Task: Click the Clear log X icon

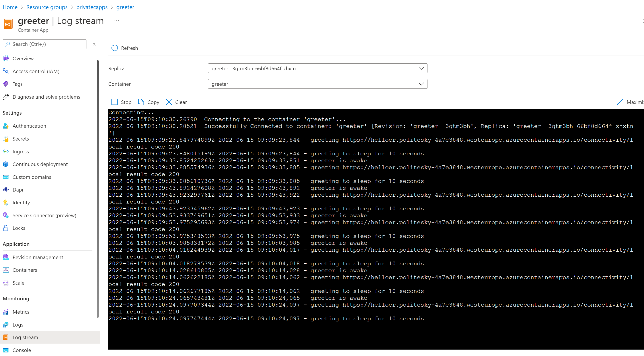Action: (x=169, y=102)
